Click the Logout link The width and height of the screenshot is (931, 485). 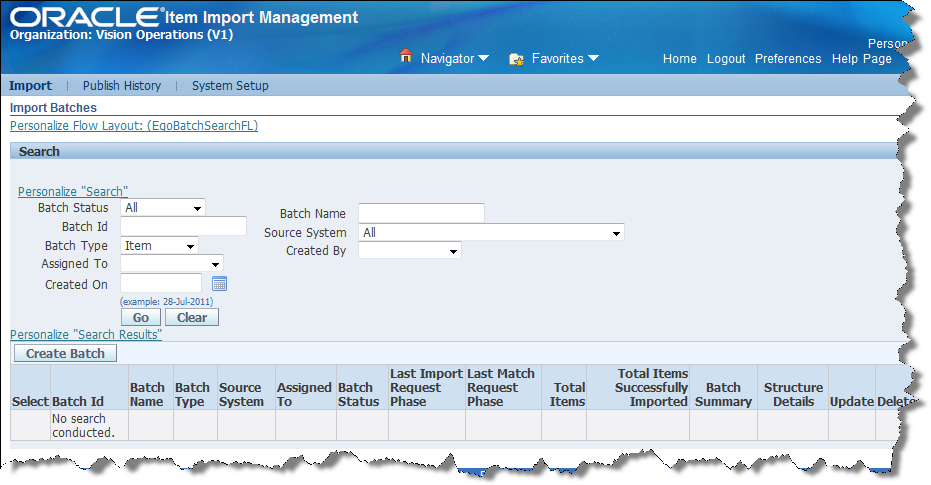(x=726, y=59)
